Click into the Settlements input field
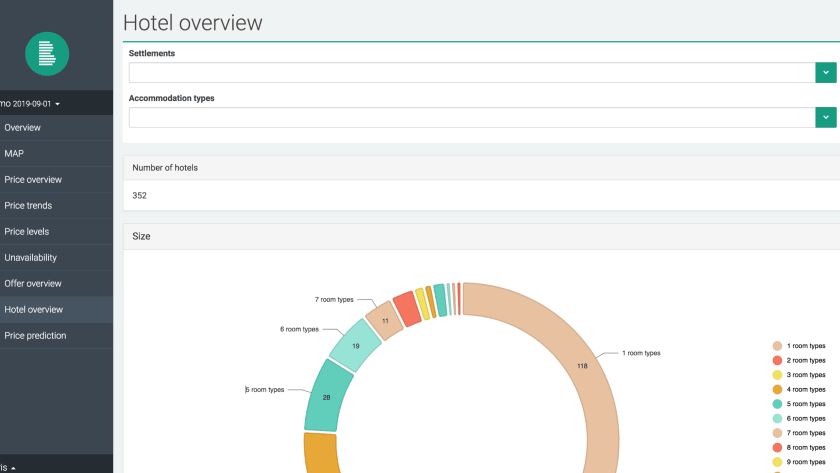This screenshot has height=473, width=840. click(472, 72)
